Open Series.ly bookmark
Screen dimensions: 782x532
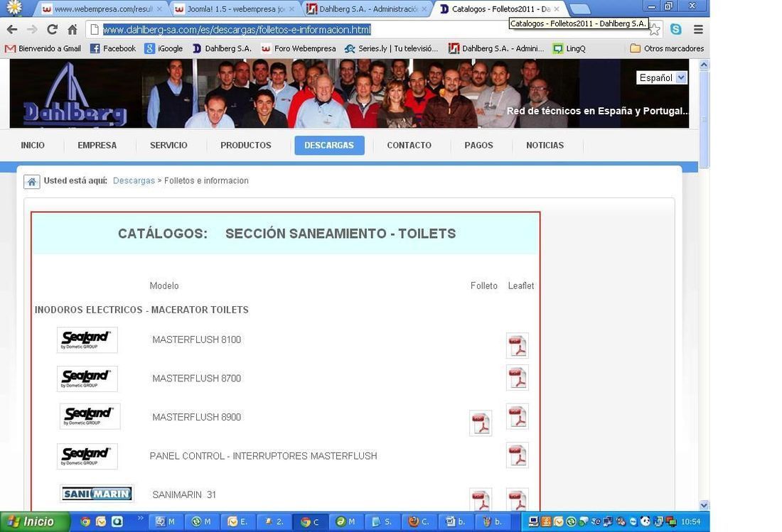coord(392,48)
